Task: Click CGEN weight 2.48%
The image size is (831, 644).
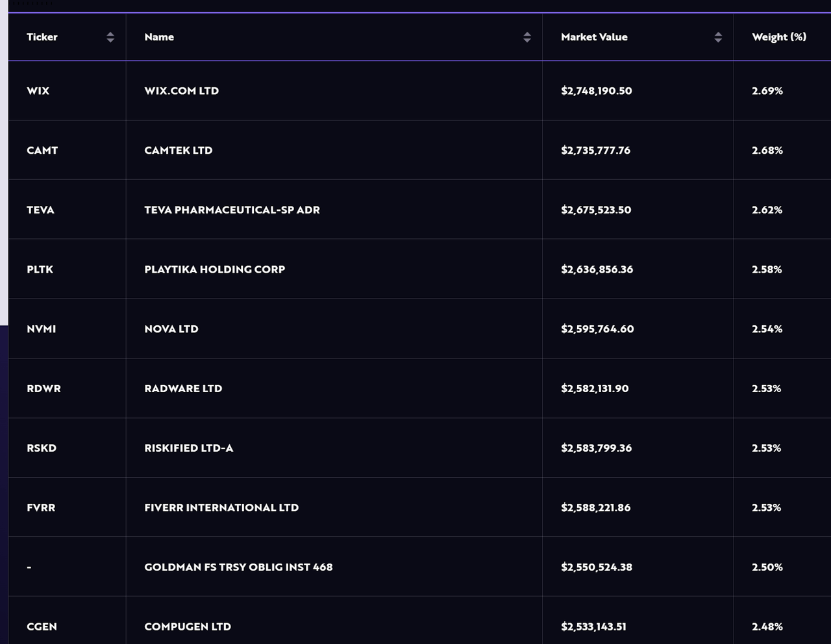Action: 767,626
